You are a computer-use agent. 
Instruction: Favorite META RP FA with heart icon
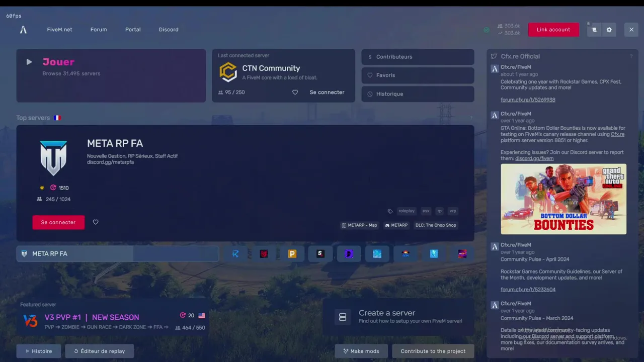click(x=96, y=222)
